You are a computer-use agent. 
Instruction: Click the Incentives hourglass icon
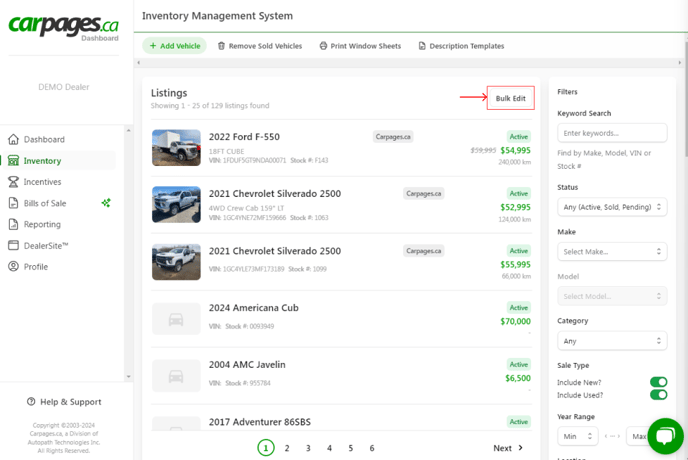click(14, 182)
